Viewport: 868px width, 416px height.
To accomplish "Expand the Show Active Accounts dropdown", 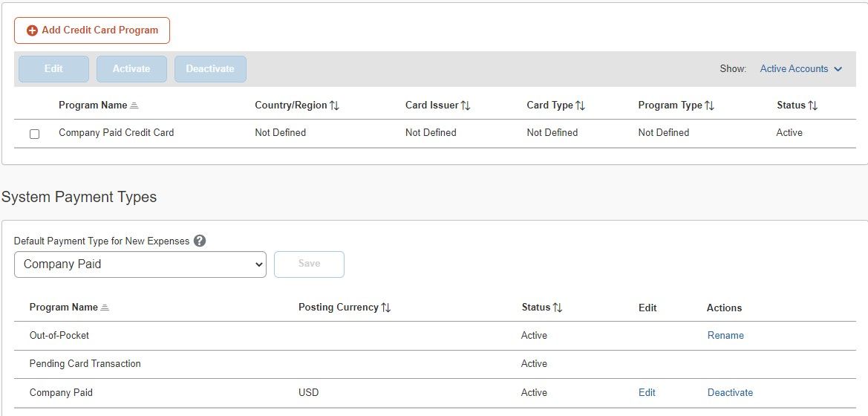I will point(800,69).
